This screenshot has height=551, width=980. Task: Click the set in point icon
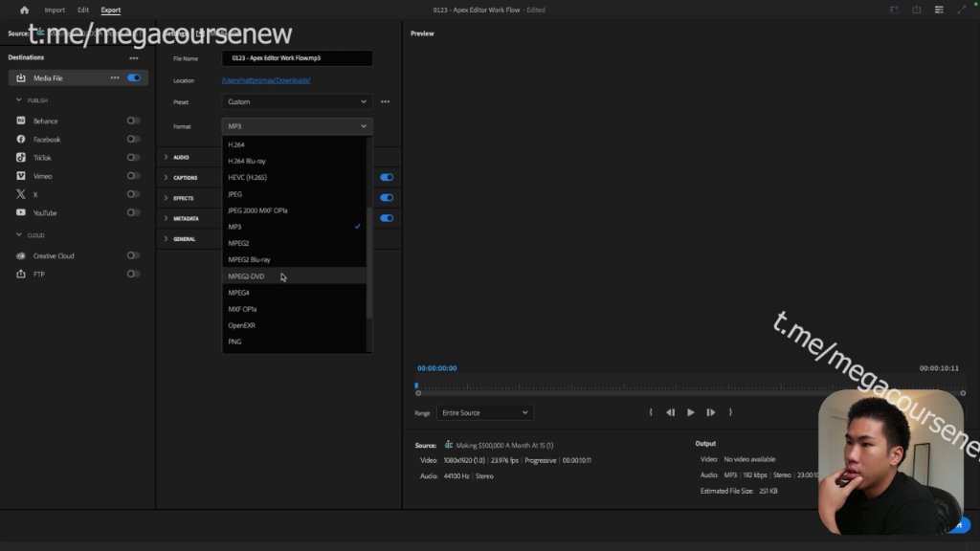tap(651, 412)
